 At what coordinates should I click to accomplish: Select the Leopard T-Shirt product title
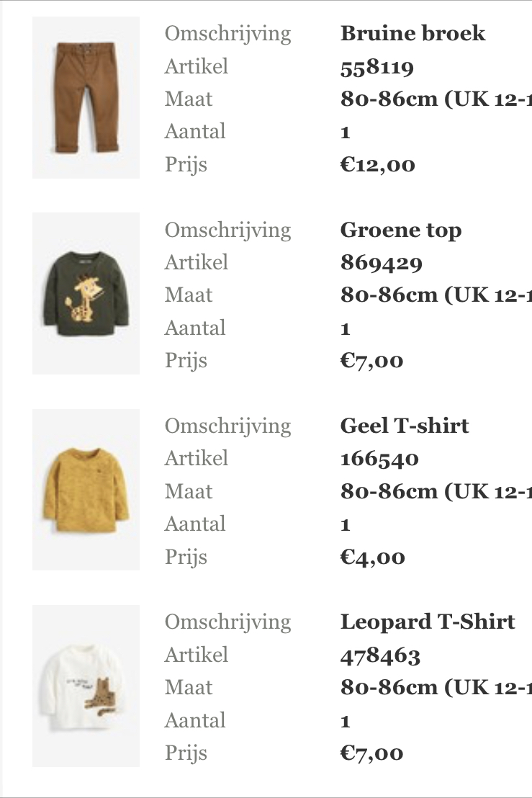point(427,622)
